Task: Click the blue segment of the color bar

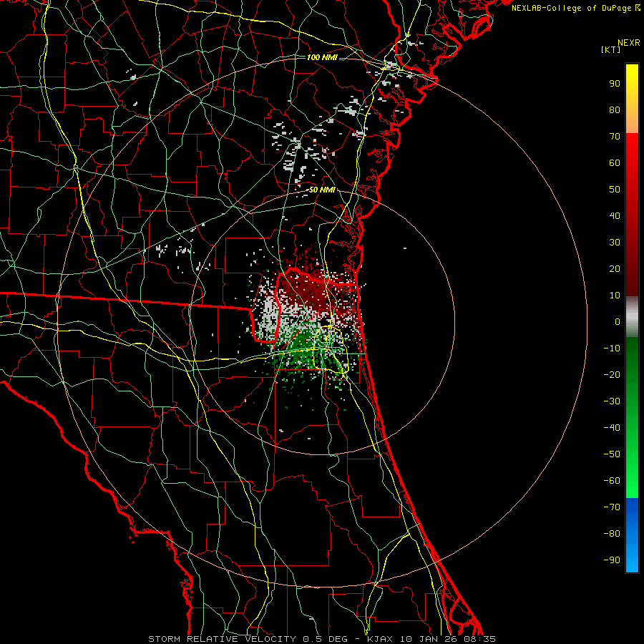Action: point(632,535)
